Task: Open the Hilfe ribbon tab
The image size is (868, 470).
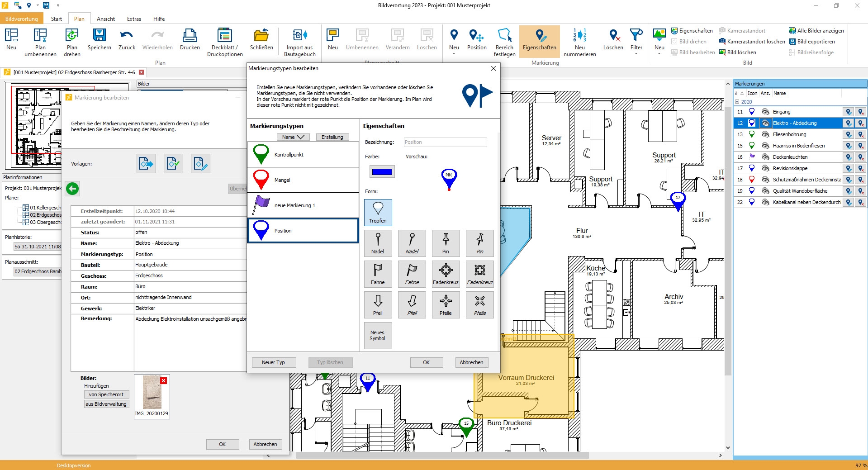Action: point(159,19)
